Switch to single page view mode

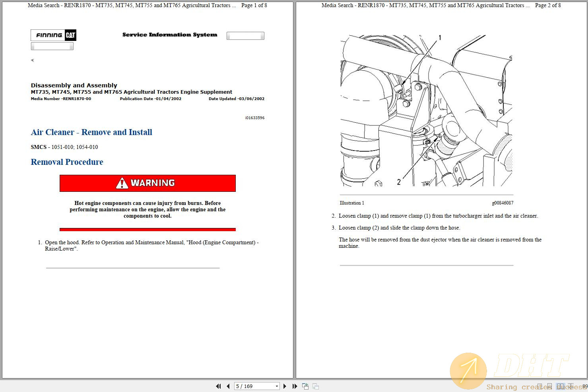(539, 386)
